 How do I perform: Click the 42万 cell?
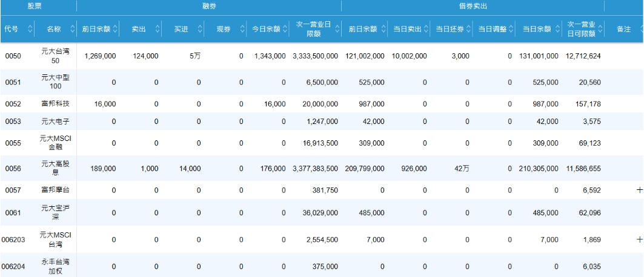pyautogui.click(x=462, y=168)
